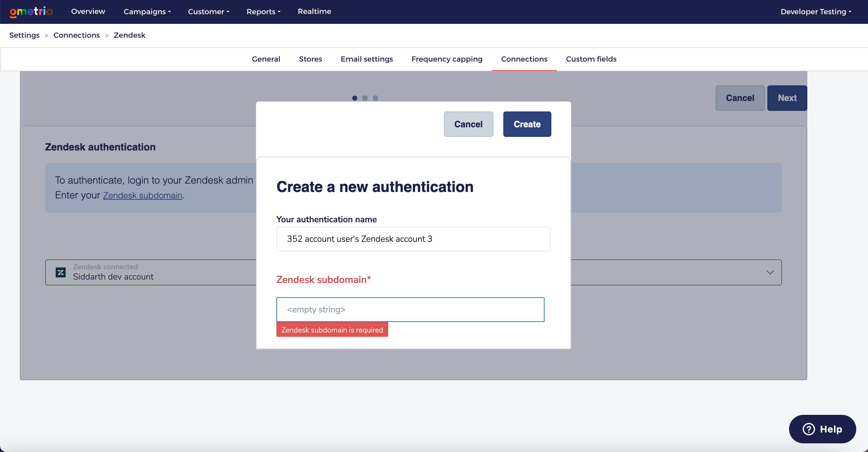
Task: Expand the Reports menu
Action: 263,11
